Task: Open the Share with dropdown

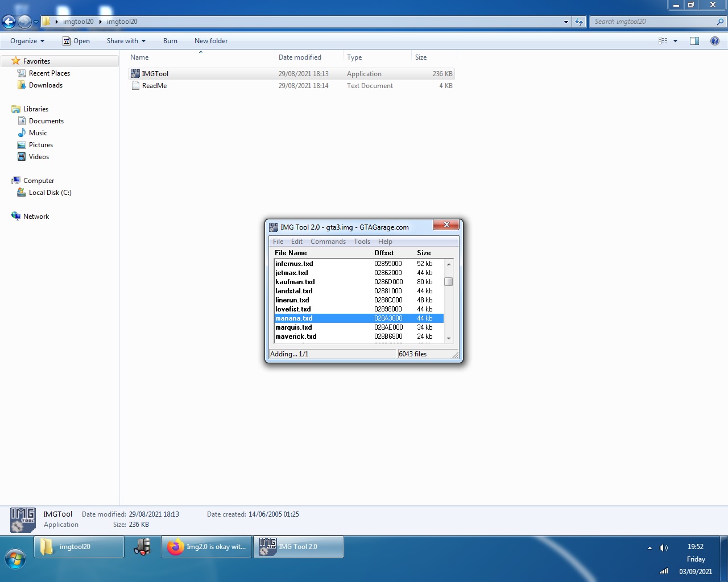Action: point(126,41)
